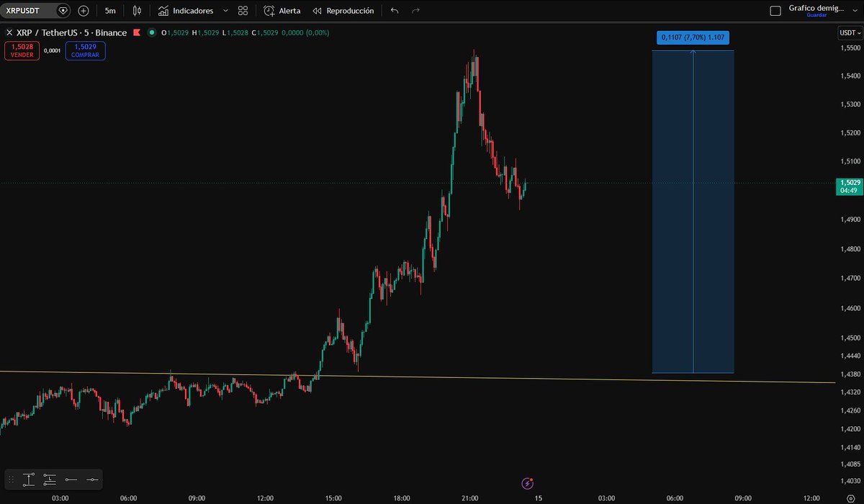Add a symbol with the plus icon

84,11
